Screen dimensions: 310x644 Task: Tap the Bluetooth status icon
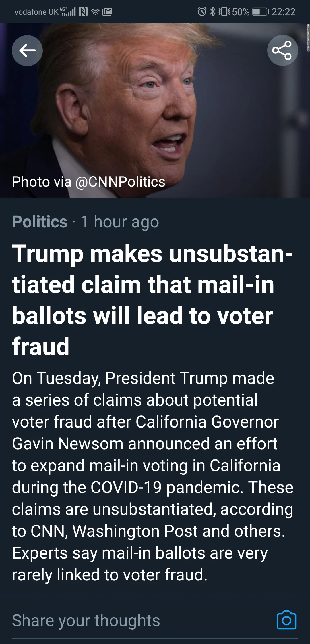pyautogui.click(x=212, y=12)
